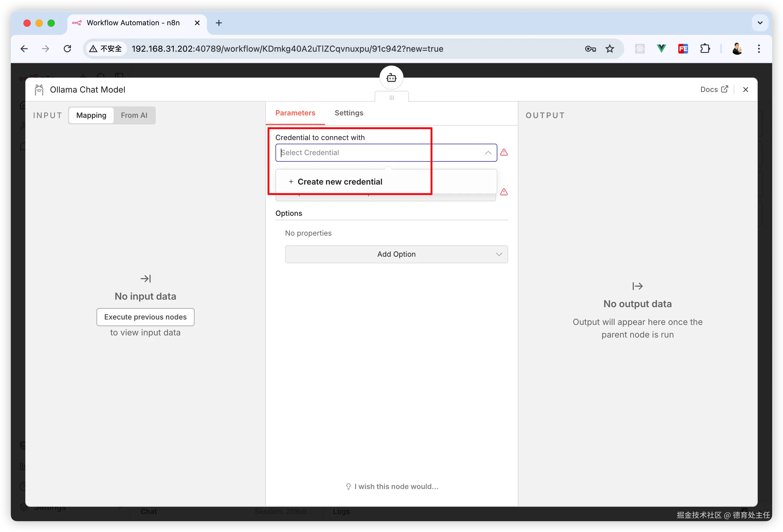This screenshot has height=532, width=783.
Task: Open the Chrome tab search dropdown arrow
Action: (x=760, y=23)
